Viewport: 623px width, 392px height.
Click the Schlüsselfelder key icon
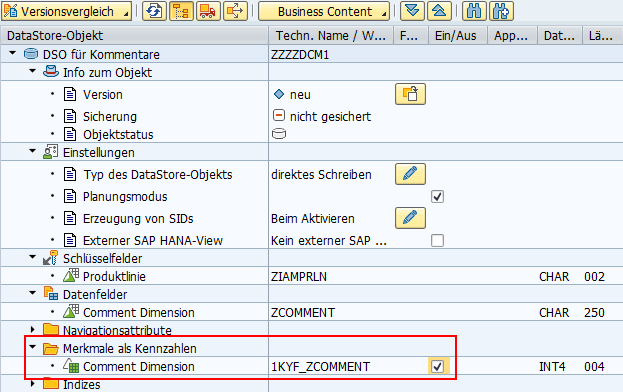[x=50, y=258]
